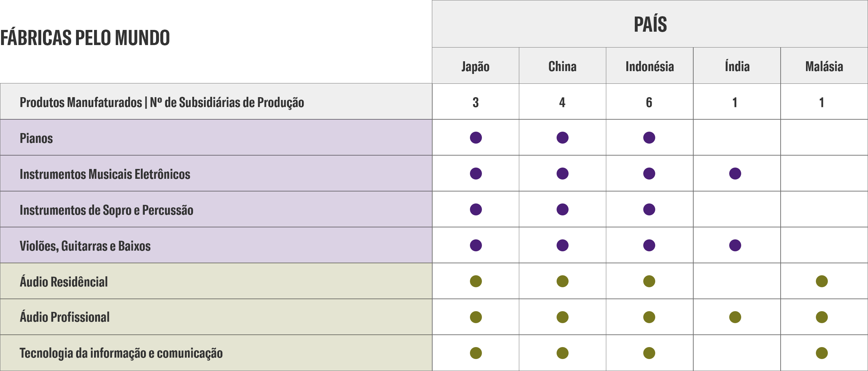
Task: Select the olive dot for Áudio Residêncial in Malásia
Action: pos(822,281)
